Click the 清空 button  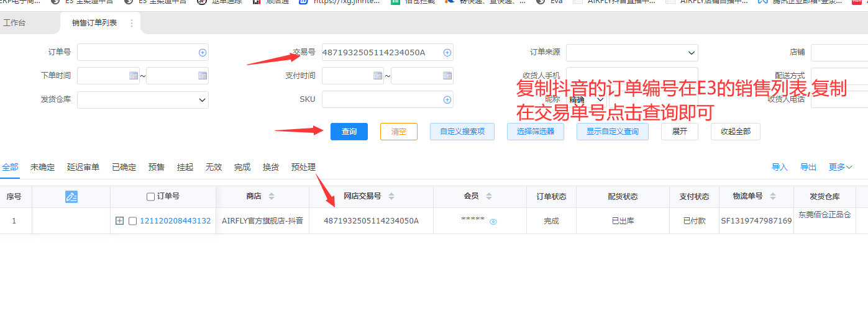pyautogui.click(x=398, y=132)
